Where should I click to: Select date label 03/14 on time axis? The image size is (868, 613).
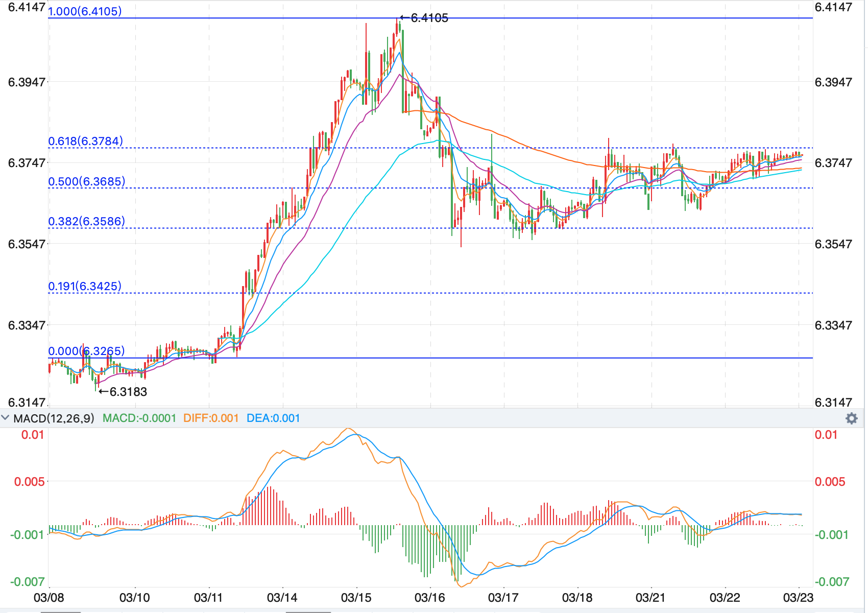[282, 597]
